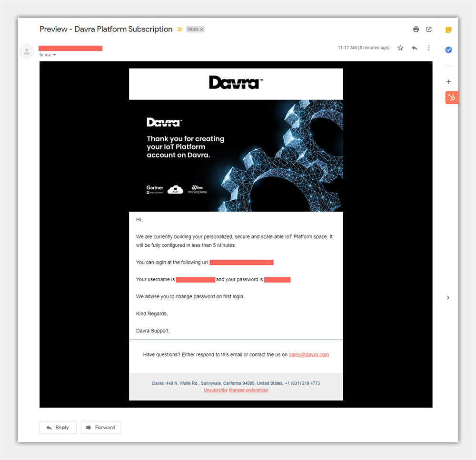Click the plus icon to get add-ons

(448, 81)
